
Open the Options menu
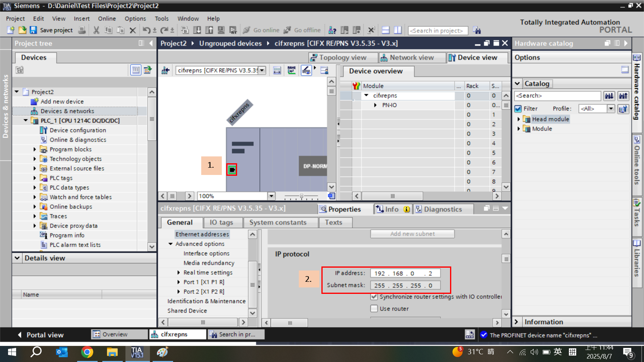[x=135, y=19]
